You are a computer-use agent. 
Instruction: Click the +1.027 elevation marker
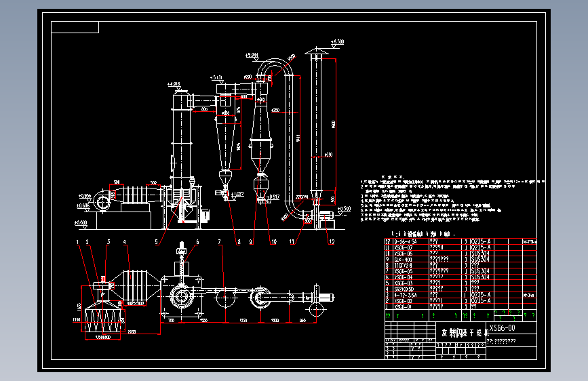[x=237, y=194]
